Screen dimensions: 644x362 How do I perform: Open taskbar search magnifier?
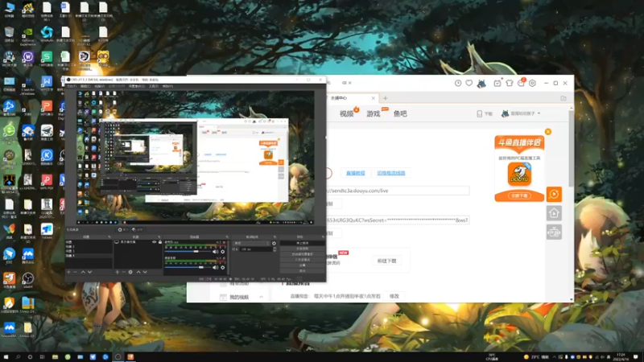[18, 357]
